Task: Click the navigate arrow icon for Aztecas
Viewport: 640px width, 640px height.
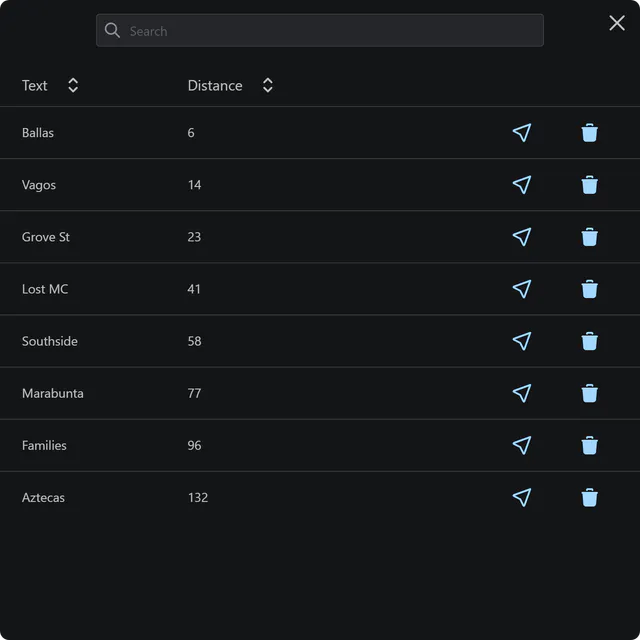Action: click(x=522, y=498)
